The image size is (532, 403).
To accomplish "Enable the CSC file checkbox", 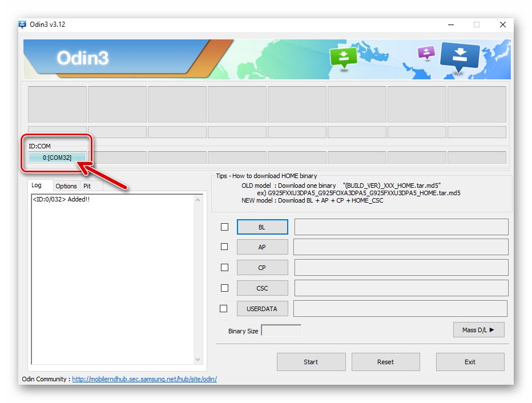I will [x=224, y=288].
